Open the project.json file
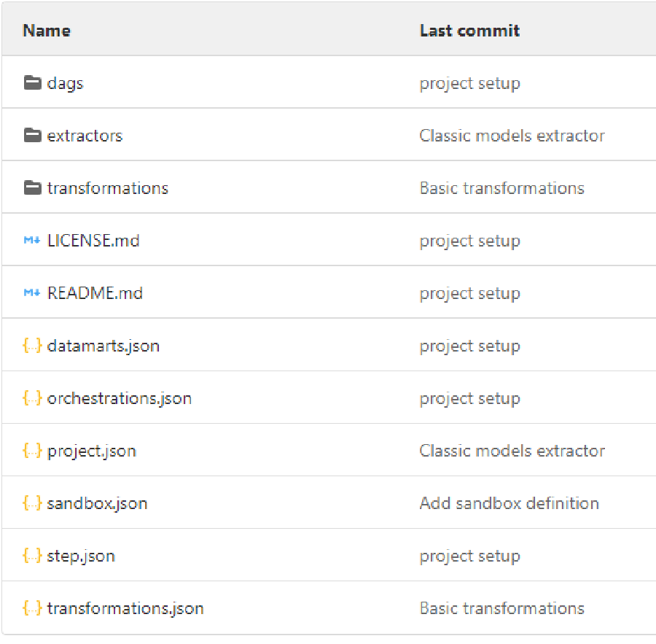Image resolution: width=656 pixels, height=644 pixels. point(91,451)
